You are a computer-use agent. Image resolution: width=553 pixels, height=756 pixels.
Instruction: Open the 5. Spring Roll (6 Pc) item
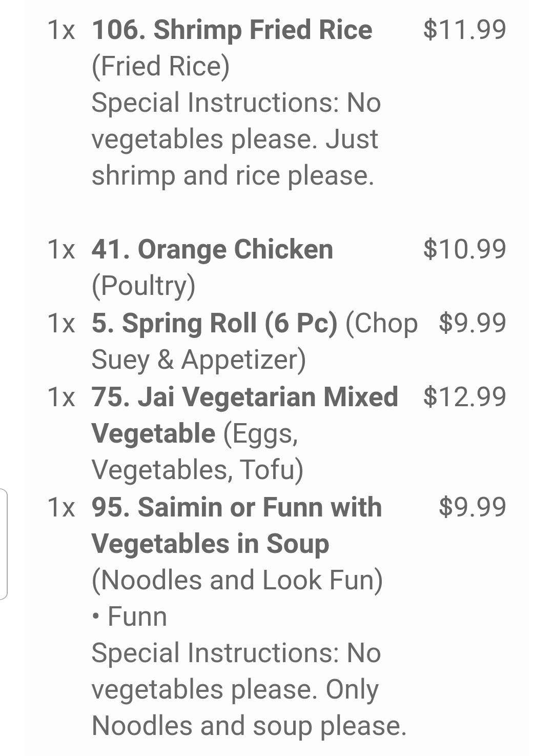pyautogui.click(x=214, y=323)
